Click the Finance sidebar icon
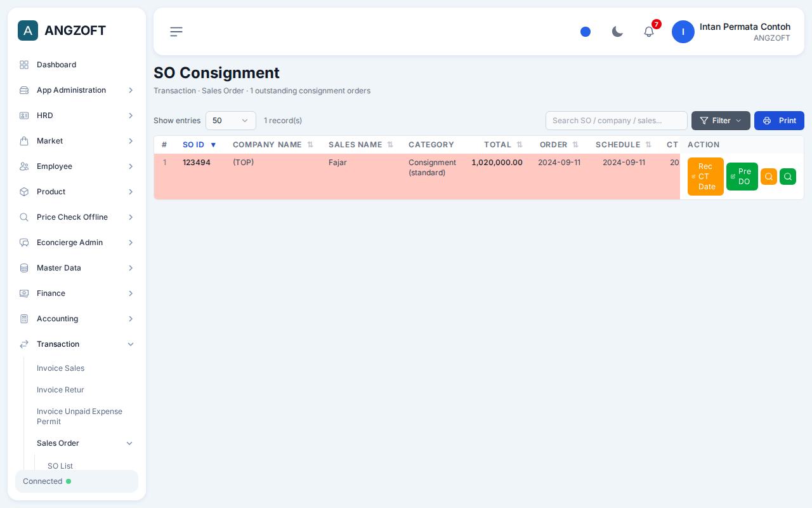812x508 pixels. point(24,293)
